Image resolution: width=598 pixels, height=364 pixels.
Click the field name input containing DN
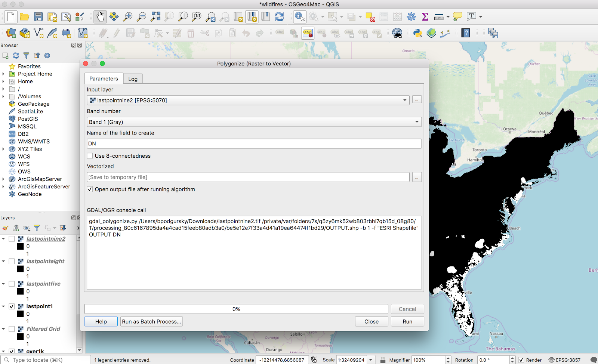(254, 144)
